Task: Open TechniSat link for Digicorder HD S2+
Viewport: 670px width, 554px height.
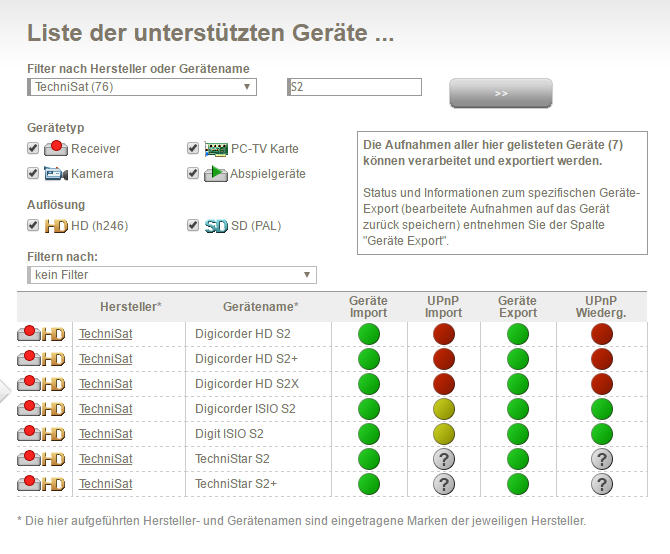Action: tap(106, 358)
